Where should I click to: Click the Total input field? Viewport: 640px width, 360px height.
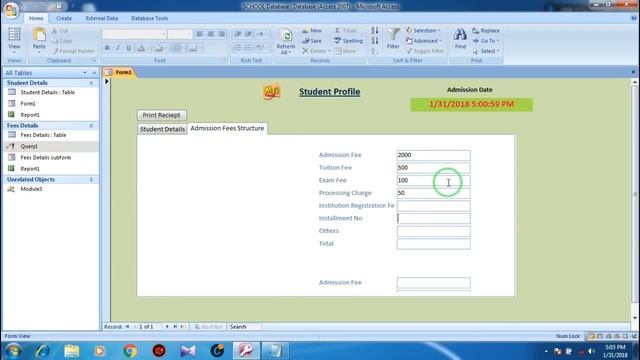[x=433, y=244]
